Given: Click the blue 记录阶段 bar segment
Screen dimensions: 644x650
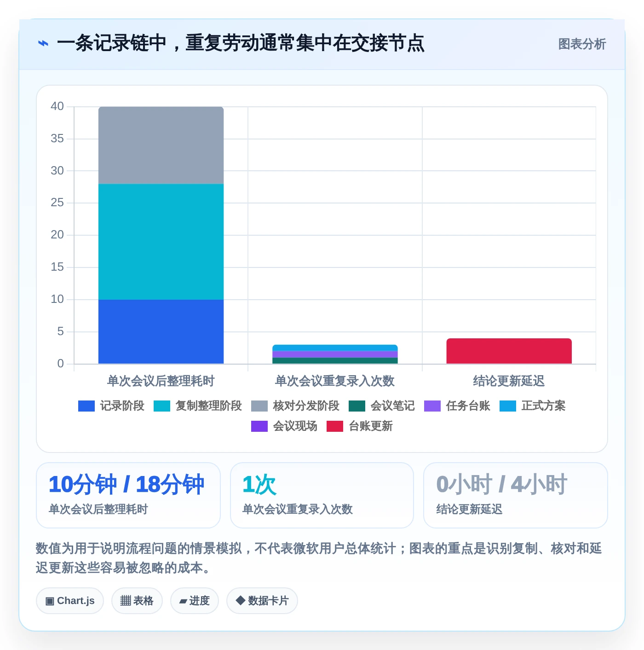Looking at the screenshot, I should pos(161,331).
